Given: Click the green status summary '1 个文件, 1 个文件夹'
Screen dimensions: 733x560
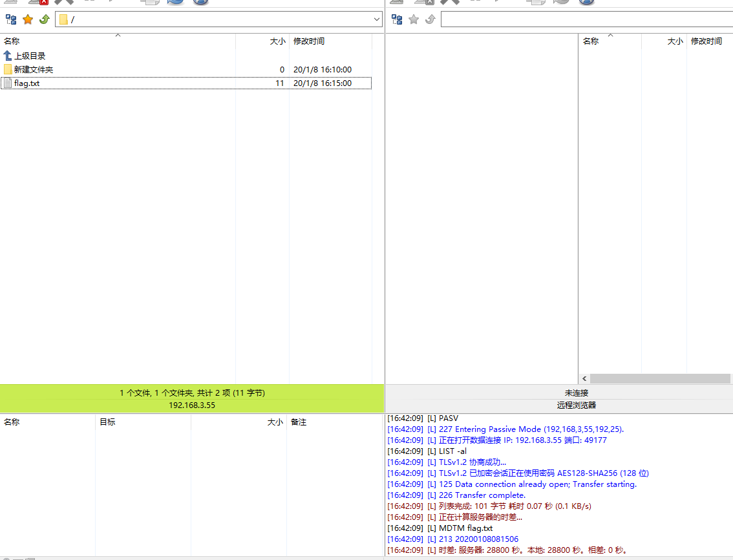Looking at the screenshot, I should point(192,393).
